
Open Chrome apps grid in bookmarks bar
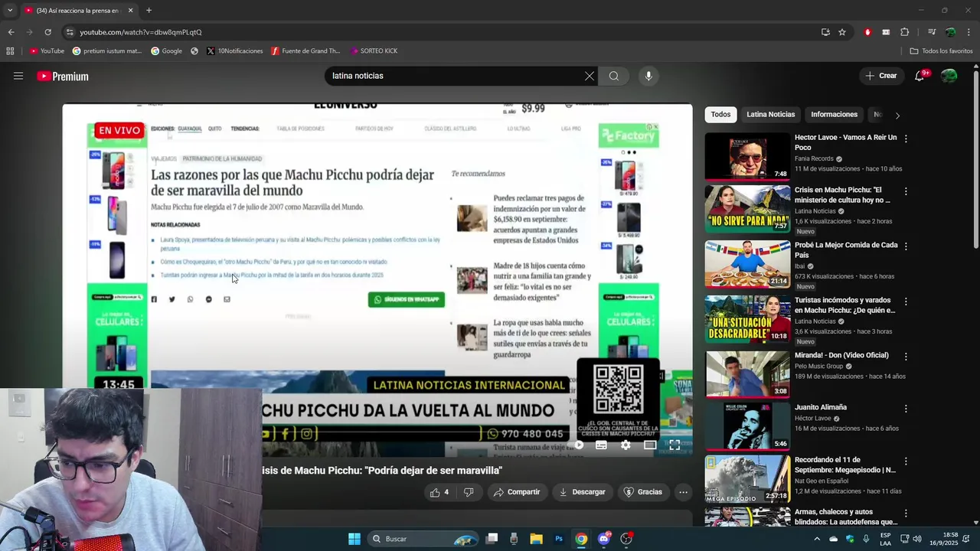pos(10,51)
